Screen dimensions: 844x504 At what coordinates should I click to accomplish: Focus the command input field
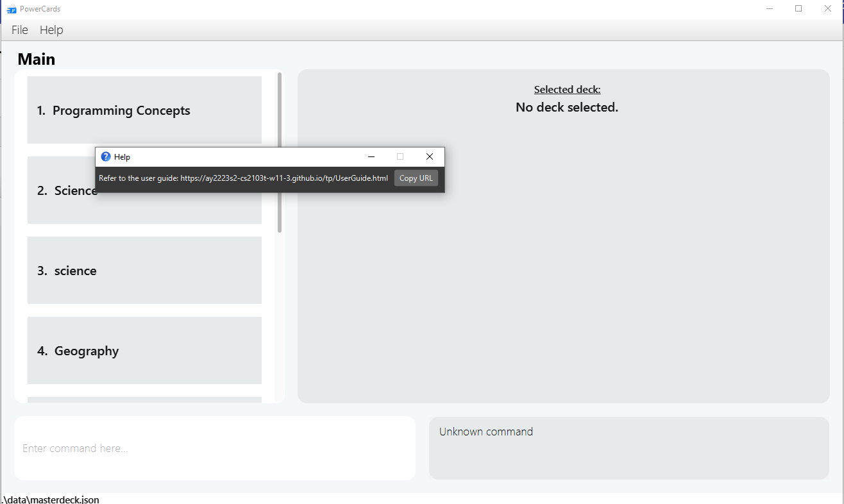(215, 448)
